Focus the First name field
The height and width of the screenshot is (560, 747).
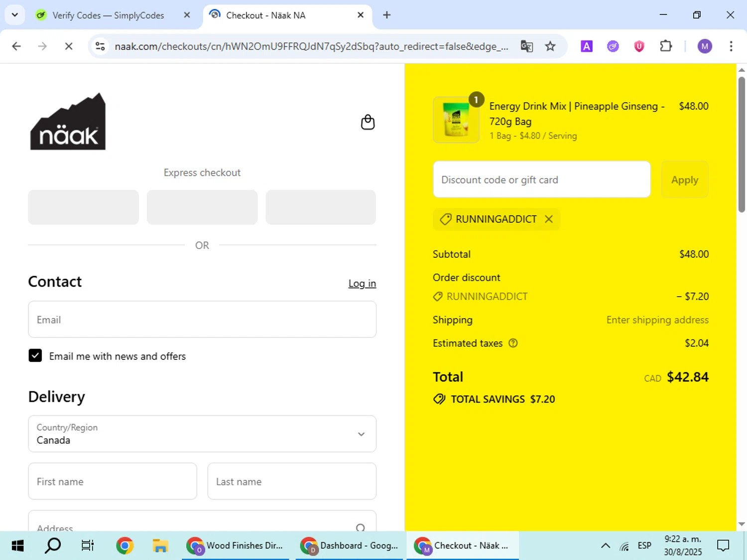tap(113, 481)
